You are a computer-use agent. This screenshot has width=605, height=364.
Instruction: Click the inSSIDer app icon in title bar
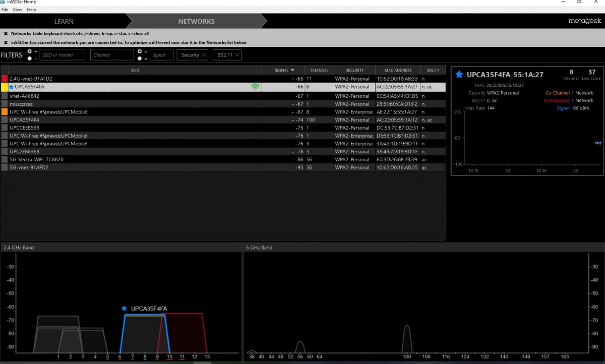[x=4, y=3]
